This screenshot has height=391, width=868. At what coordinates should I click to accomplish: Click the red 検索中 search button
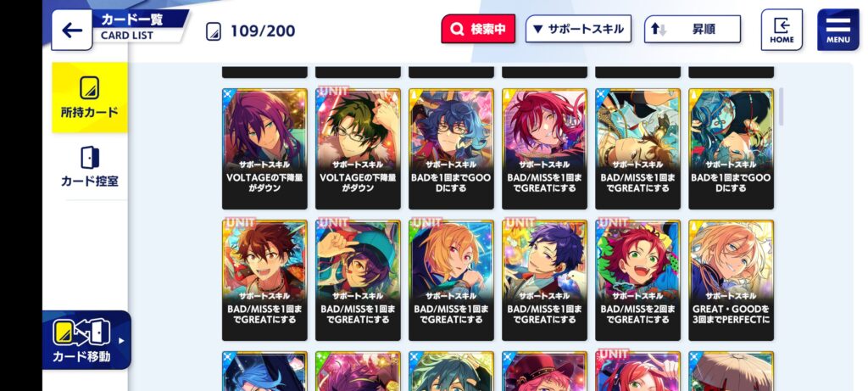tap(478, 29)
